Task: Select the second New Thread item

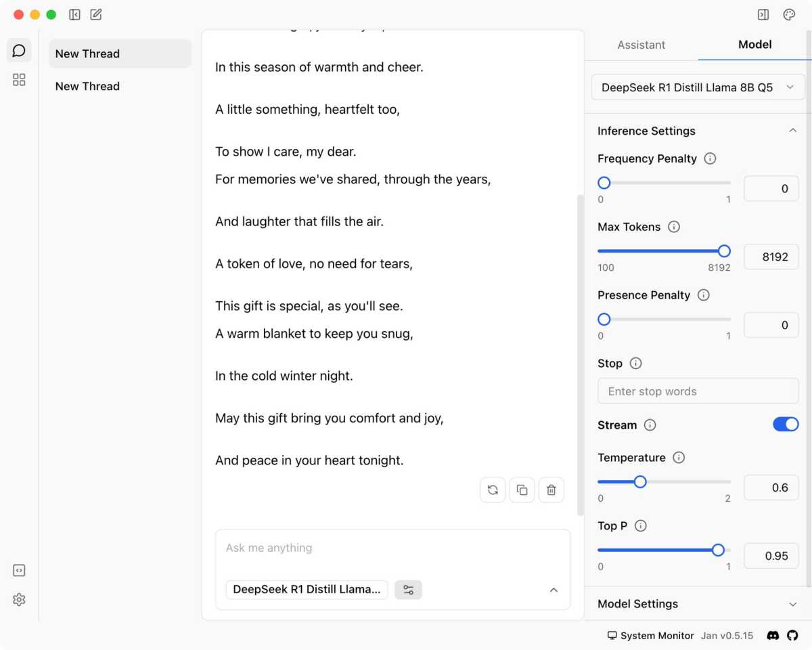Action: coord(87,86)
